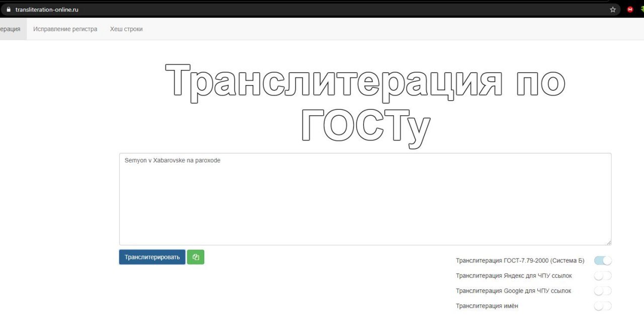Click inside the transliteration text area

point(365,199)
